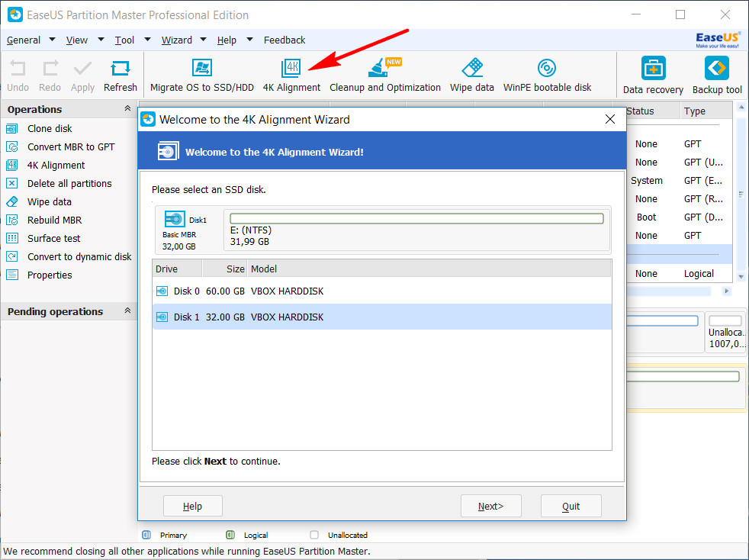Expand dropdown arrow next to View

(x=101, y=39)
